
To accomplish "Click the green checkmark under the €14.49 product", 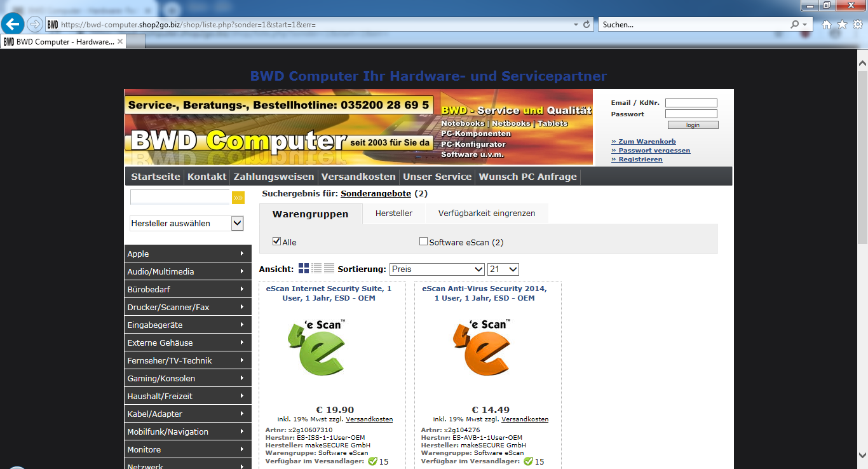I will (x=528, y=461).
